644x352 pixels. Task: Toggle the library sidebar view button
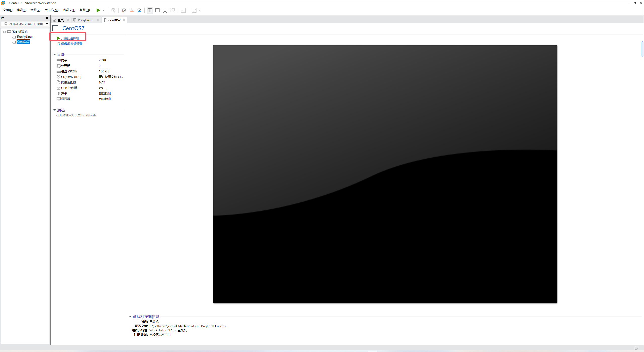pyautogui.click(x=150, y=10)
